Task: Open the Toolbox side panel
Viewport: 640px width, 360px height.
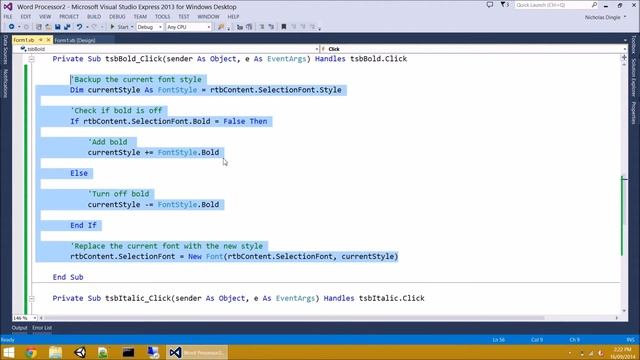Action: [634, 45]
